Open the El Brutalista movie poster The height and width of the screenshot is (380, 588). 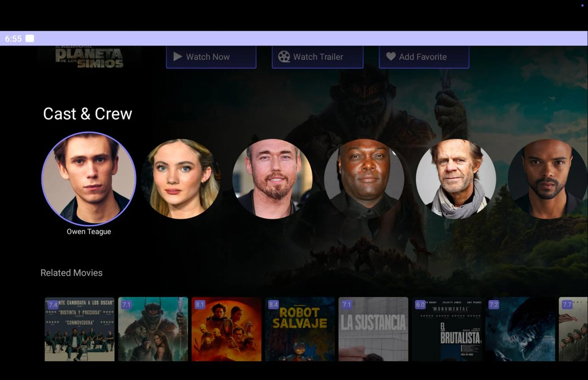(447, 329)
